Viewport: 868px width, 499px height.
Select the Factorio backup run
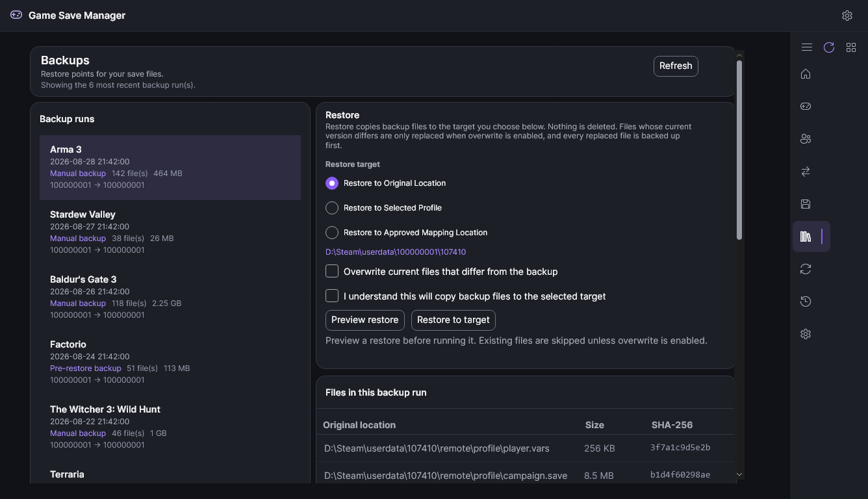point(170,363)
